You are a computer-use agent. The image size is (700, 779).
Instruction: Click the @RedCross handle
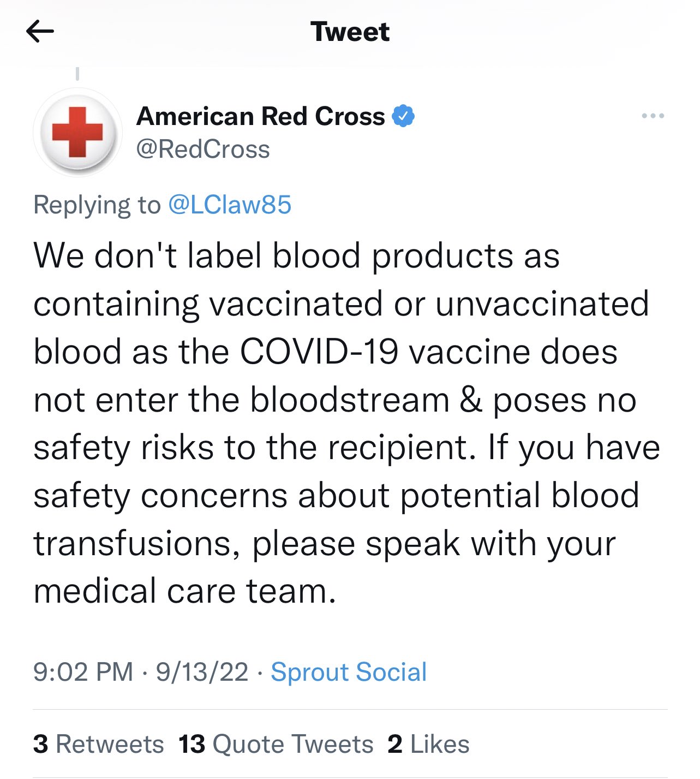[x=203, y=150]
